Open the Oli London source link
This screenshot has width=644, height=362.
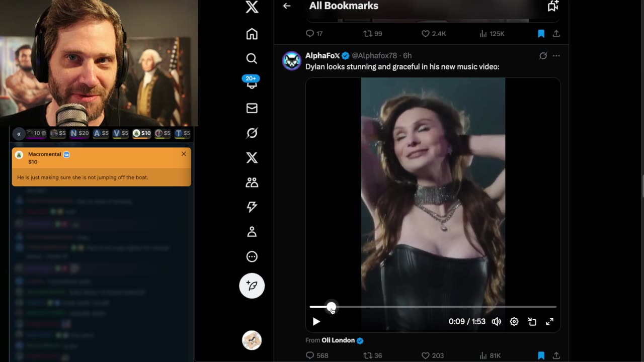pyautogui.click(x=339, y=340)
